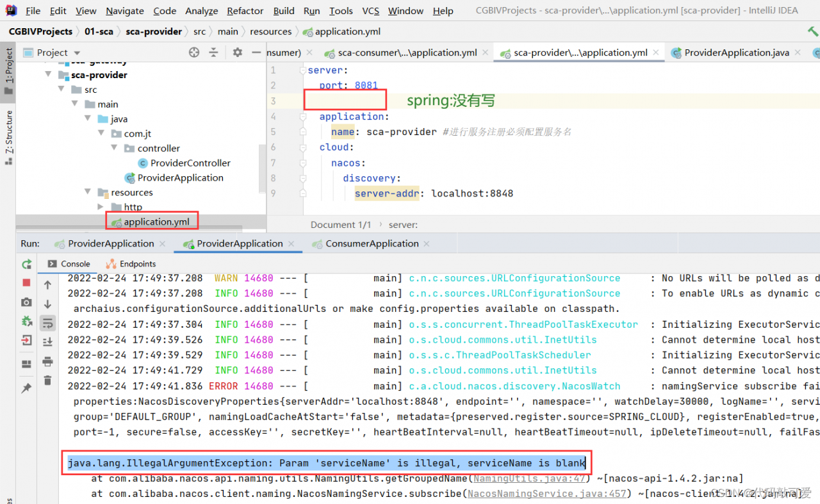Locate current file using crosshair icon

coord(194,53)
